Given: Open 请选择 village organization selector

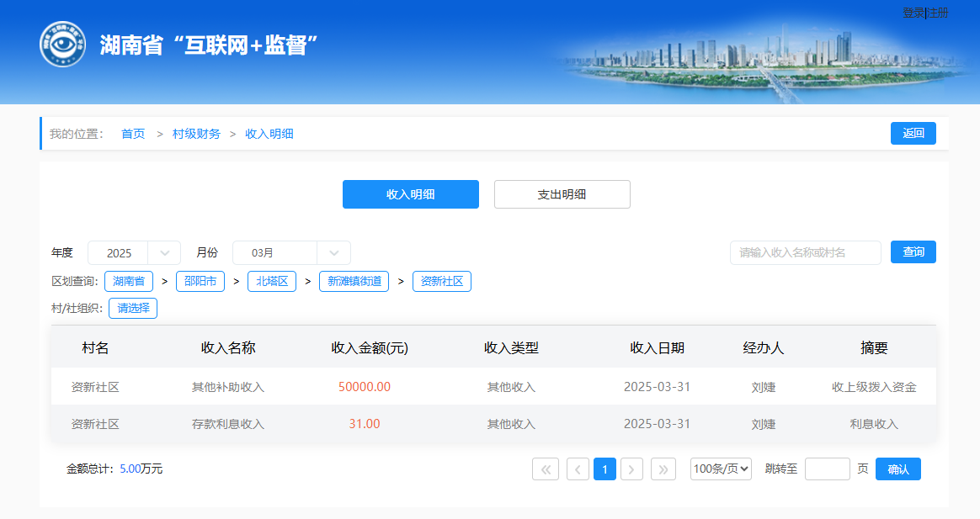Looking at the screenshot, I should [x=133, y=308].
